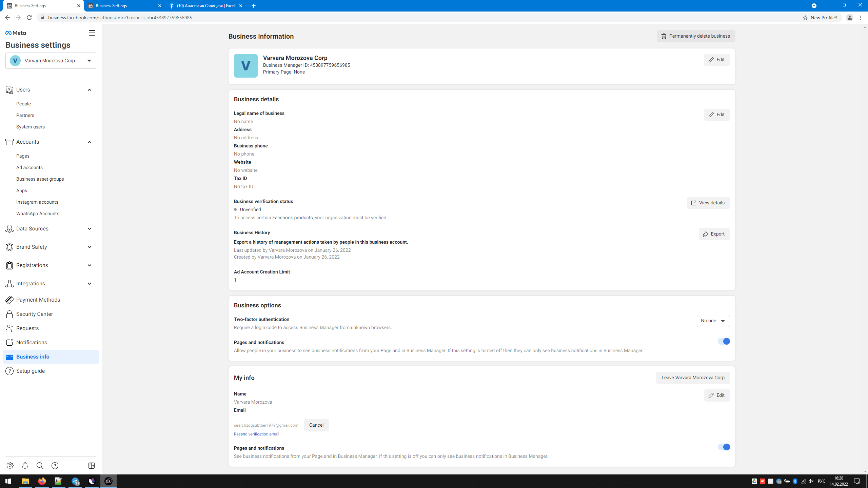Viewport: 868px width, 488px height.
Task: Click the Meta logo in the sidebar
Action: 16,33
